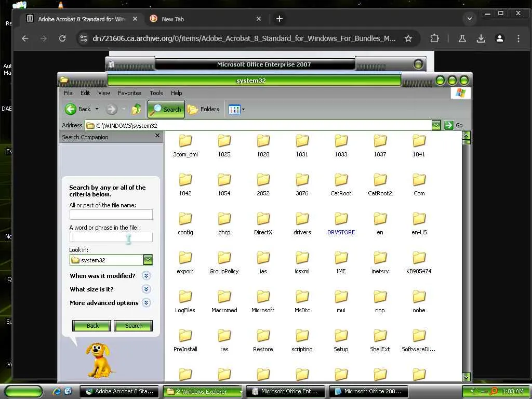Select the DirectX folder
Viewport: 532px width, 399px height.
(263, 224)
